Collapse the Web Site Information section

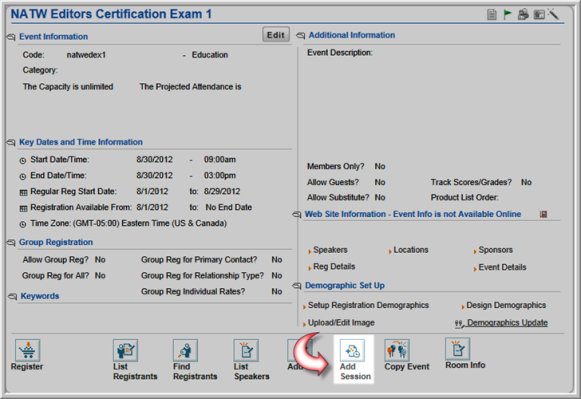pos(297,215)
